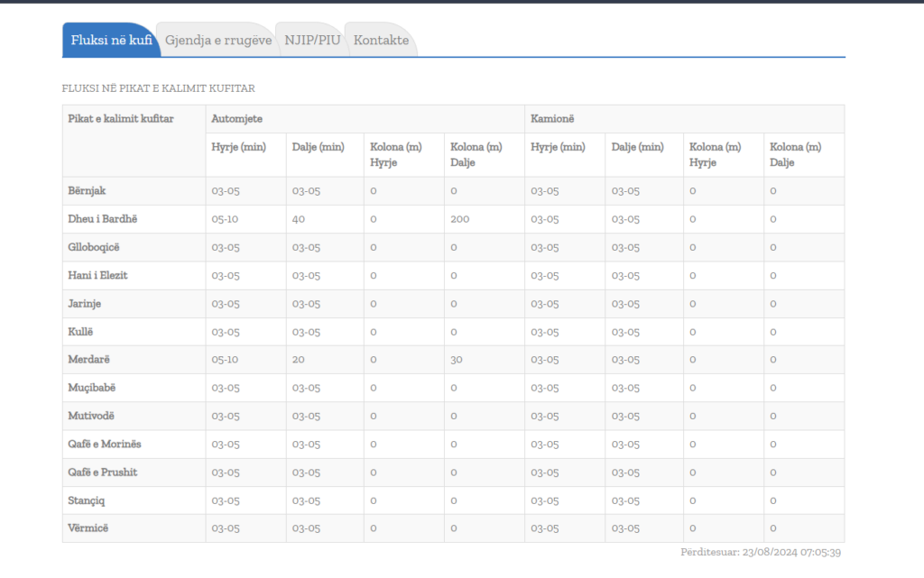This screenshot has height=578, width=924.
Task: Click Merdarë's 30 meter exit column value
Action: coord(456,360)
